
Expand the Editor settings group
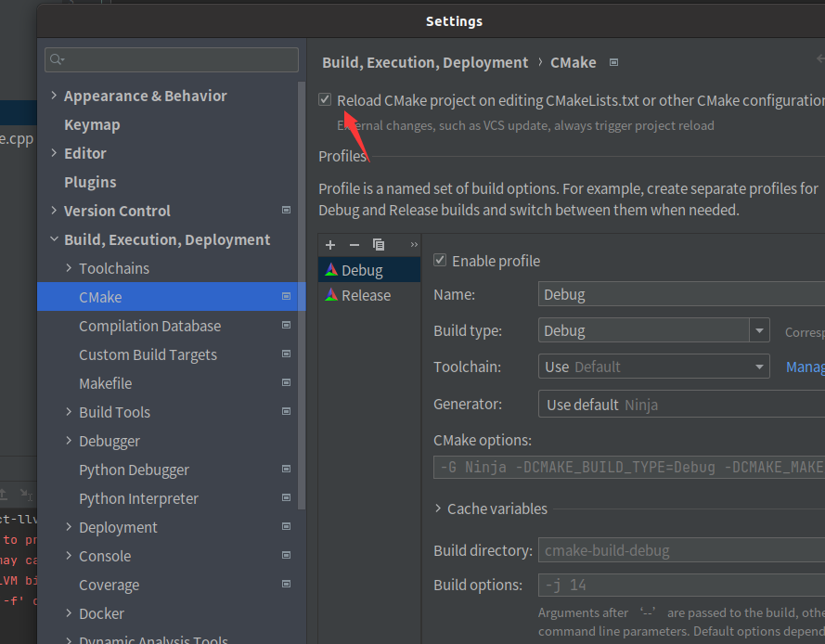click(54, 152)
